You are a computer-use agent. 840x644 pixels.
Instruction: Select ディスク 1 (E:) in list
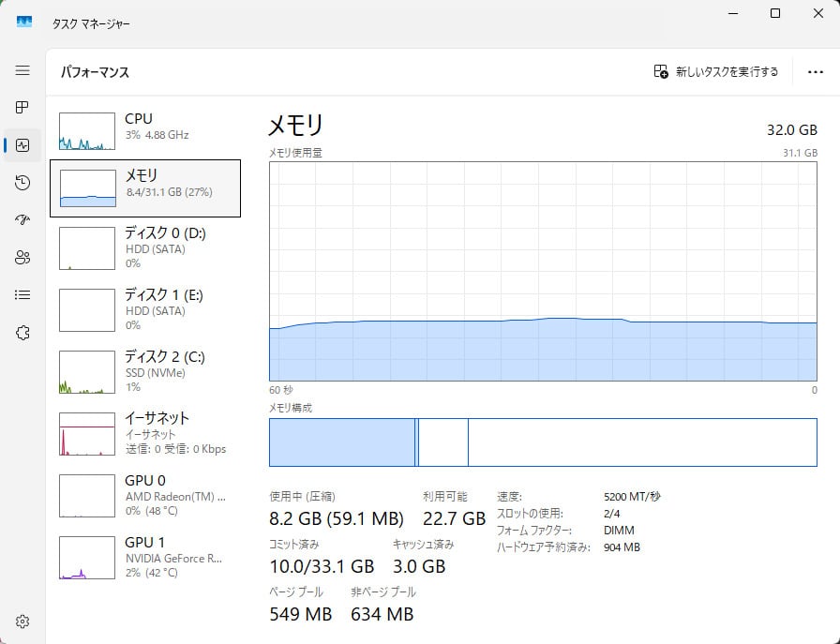click(x=145, y=309)
